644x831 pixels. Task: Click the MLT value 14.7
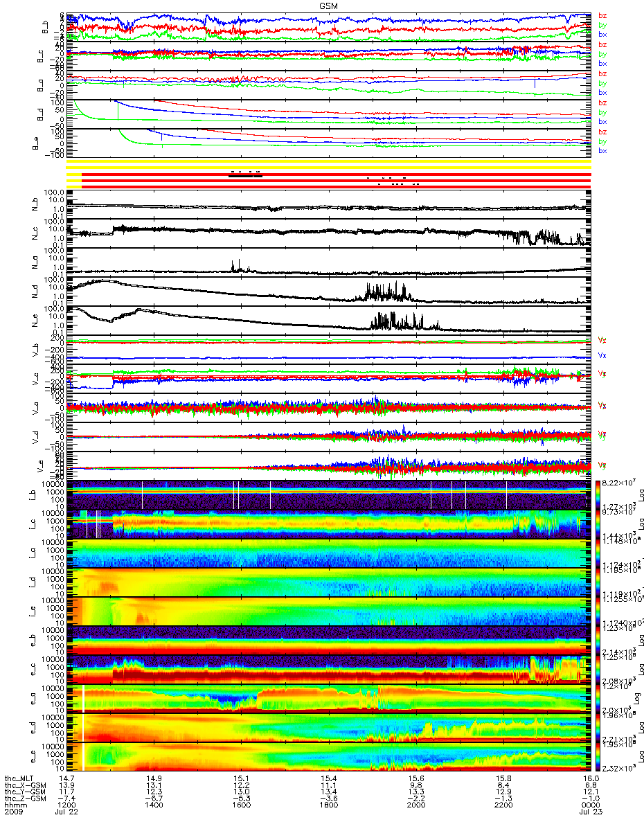[x=66, y=778]
